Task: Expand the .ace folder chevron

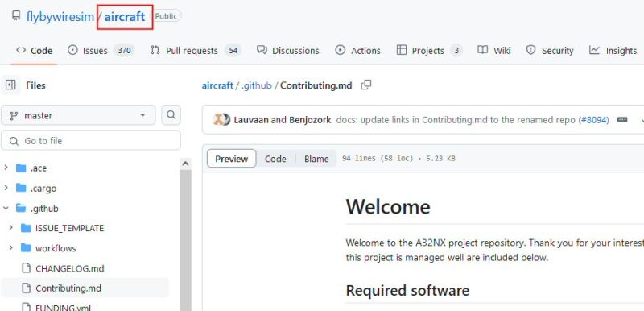Action: tap(6, 168)
